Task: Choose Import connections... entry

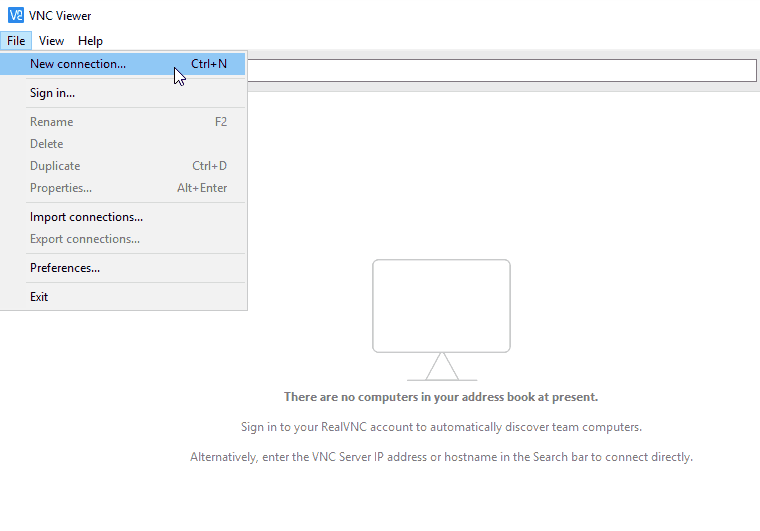Action: pyautogui.click(x=123, y=217)
